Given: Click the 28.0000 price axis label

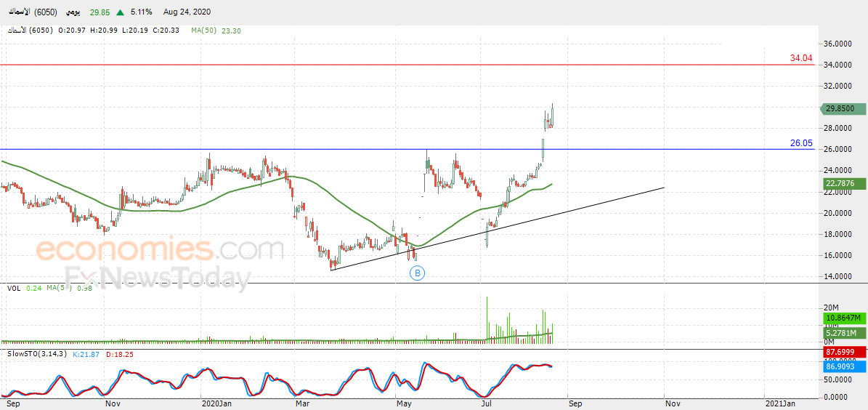Looking at the screenshot, I should [x=837, y=129].
